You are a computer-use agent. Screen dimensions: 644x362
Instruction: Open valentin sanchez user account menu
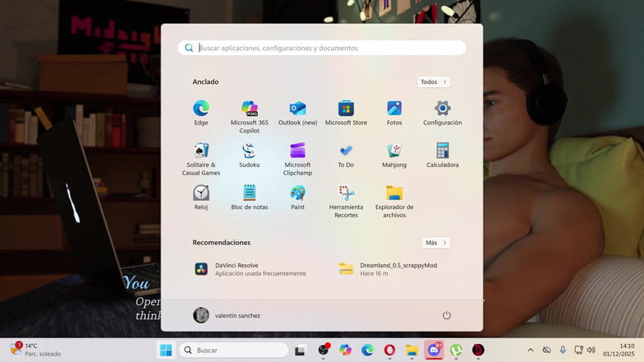(226, 315)
